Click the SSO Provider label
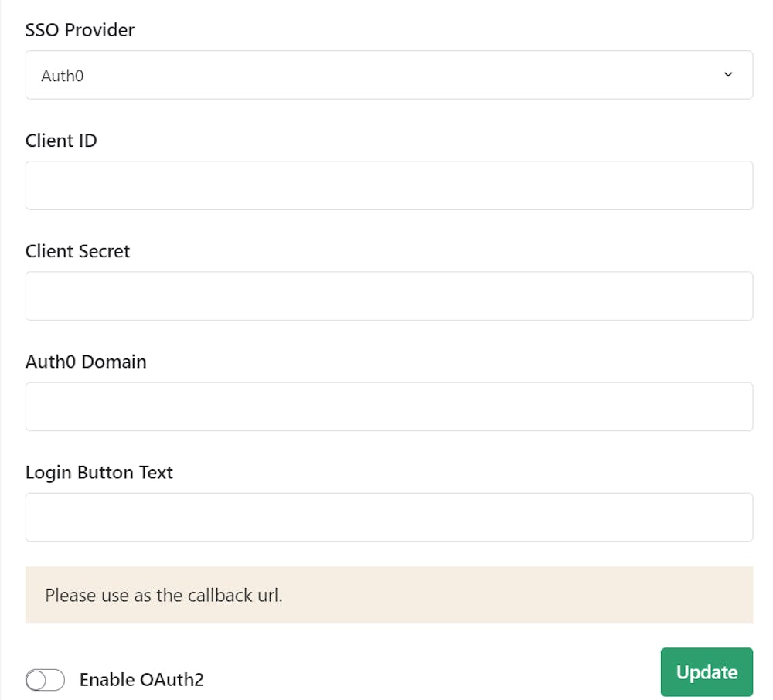 tap(80, 30)
